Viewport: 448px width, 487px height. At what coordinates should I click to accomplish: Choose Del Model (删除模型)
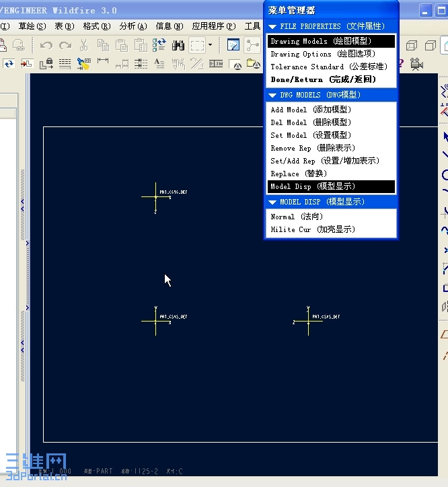pyautogui.click(x=331, y=122)
